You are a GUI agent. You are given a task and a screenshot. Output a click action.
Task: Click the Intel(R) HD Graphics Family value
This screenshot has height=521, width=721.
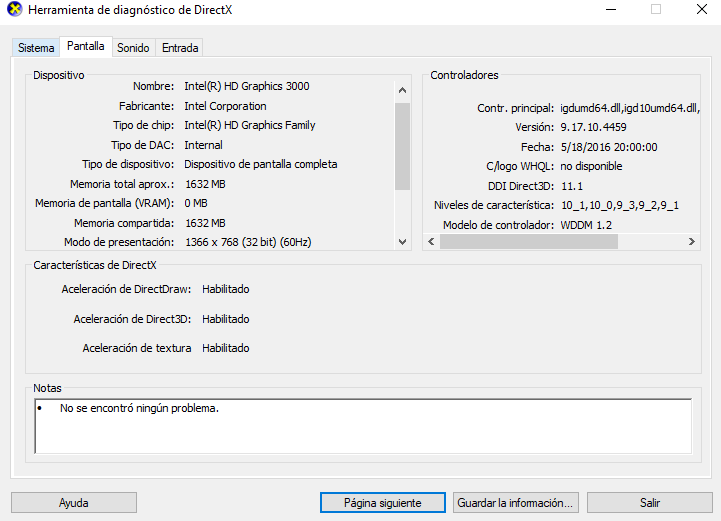tap(250, 126)
